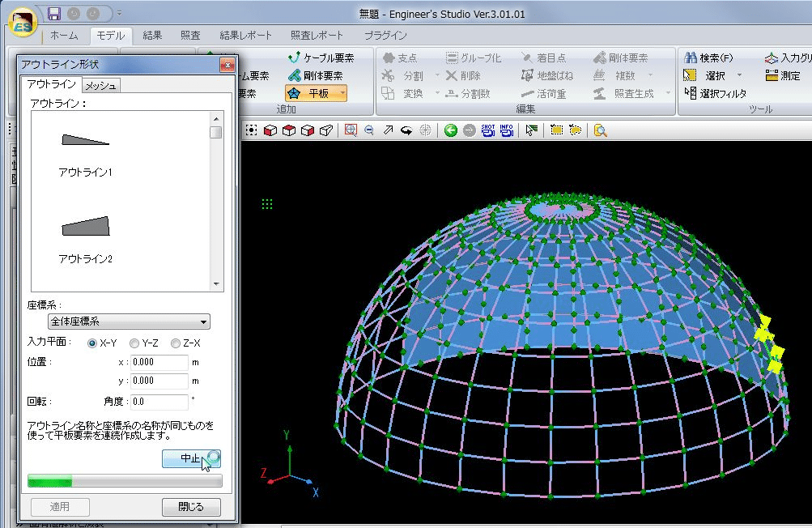Image resolution: width=812 pixels, height=528 pixels.
Task: Select the Y-Z input plane radio button
Action: coord(134,343)
